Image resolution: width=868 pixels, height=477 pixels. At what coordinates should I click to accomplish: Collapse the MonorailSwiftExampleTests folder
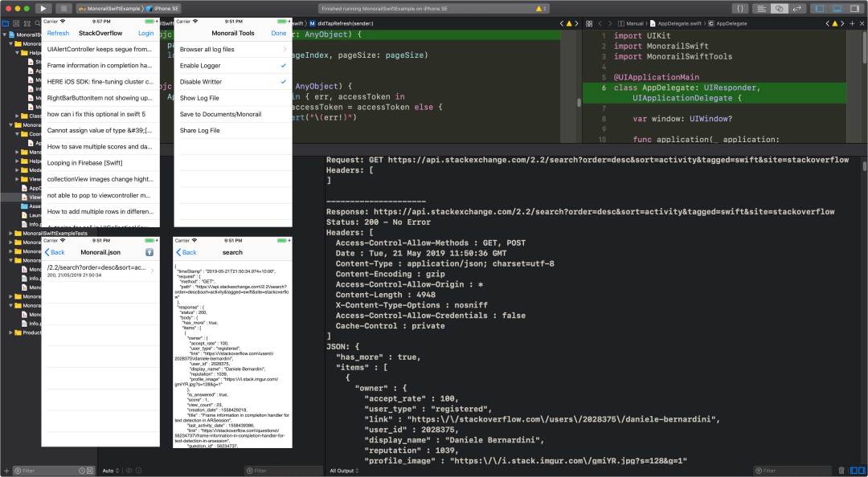coord(10,234)
